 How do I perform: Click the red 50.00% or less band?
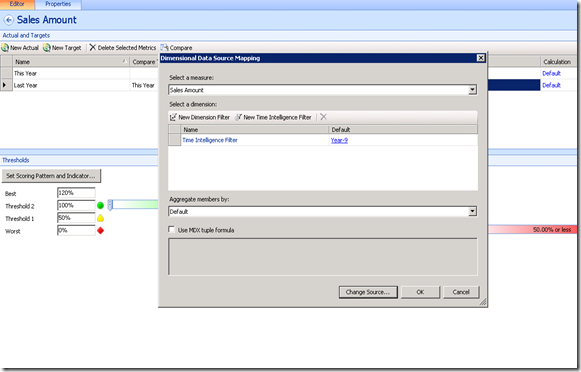point(532,230)
